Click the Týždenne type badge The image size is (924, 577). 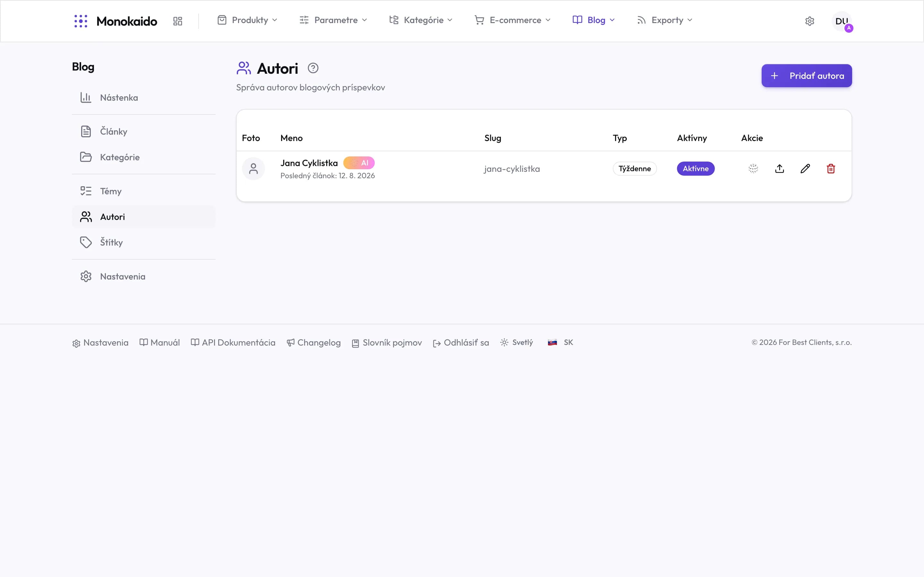click(x=635, y=168)
